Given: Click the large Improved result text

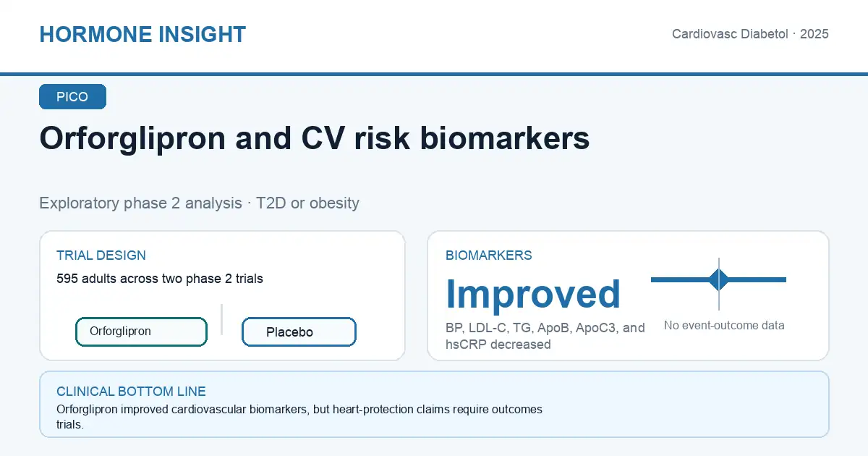Looking at the screenshot, I should point(533,294).
